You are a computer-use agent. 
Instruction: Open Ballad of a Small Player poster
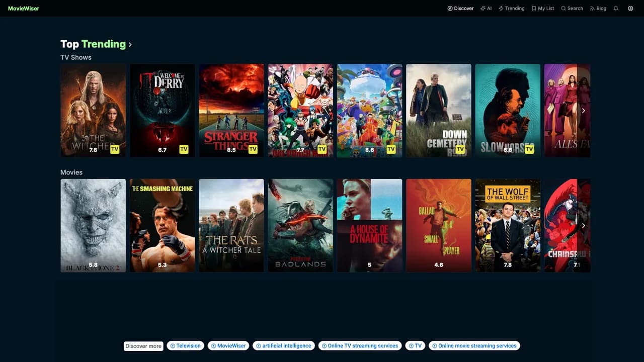click(x=439, y=226)
